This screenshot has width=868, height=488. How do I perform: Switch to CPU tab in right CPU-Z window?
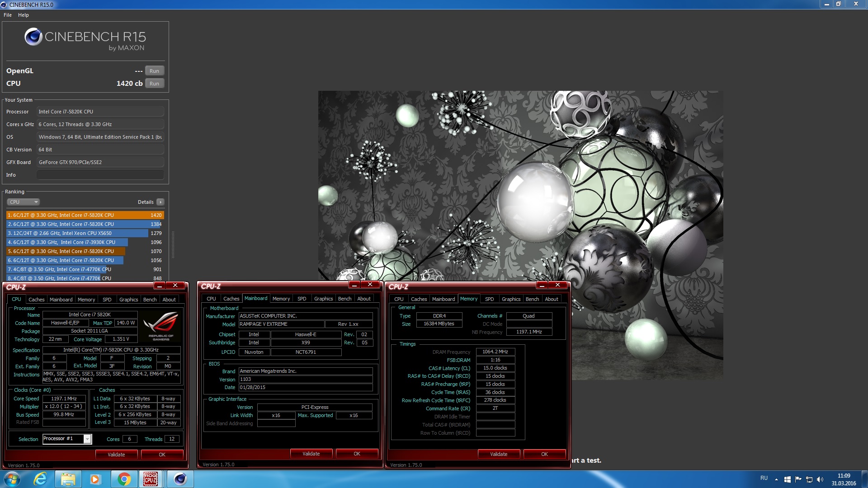[x=399, y=299]
